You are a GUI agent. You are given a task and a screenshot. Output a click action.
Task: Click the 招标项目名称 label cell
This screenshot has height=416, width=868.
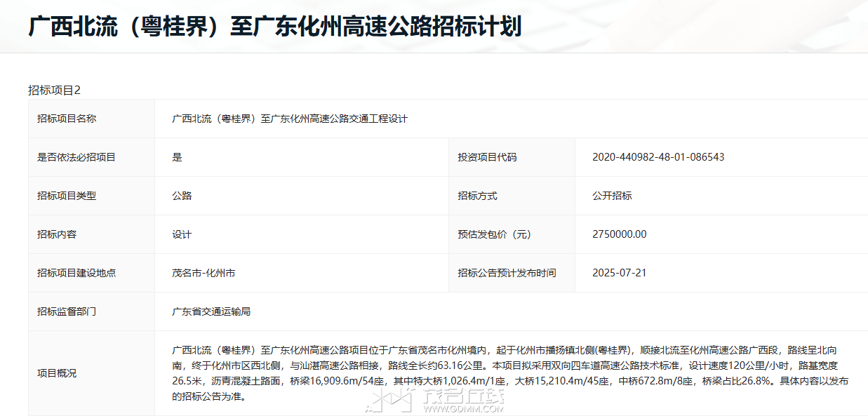tap(67, 119)
